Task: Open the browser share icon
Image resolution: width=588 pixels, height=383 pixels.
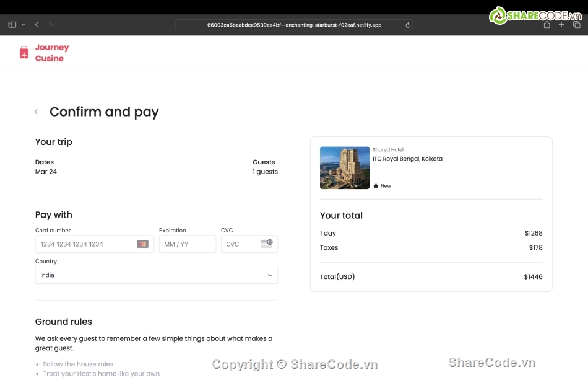Action: (547, 25)
